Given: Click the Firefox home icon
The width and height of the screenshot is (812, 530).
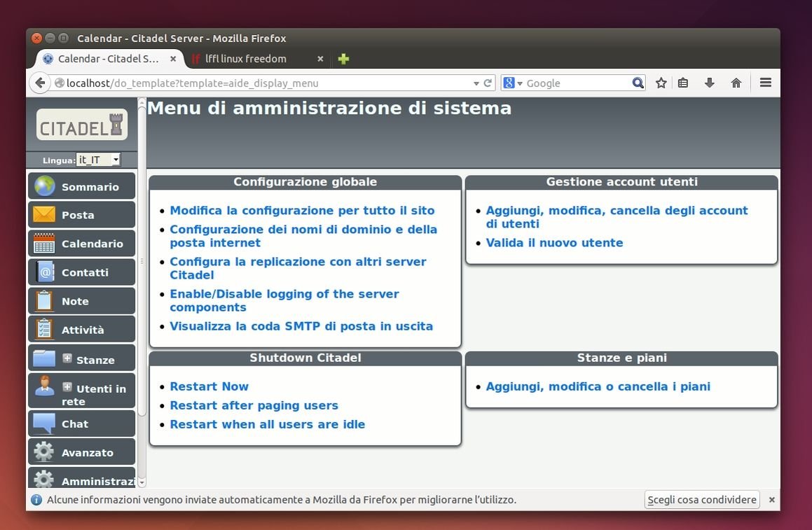Looking at the screenshot, I should coord(736,83).
